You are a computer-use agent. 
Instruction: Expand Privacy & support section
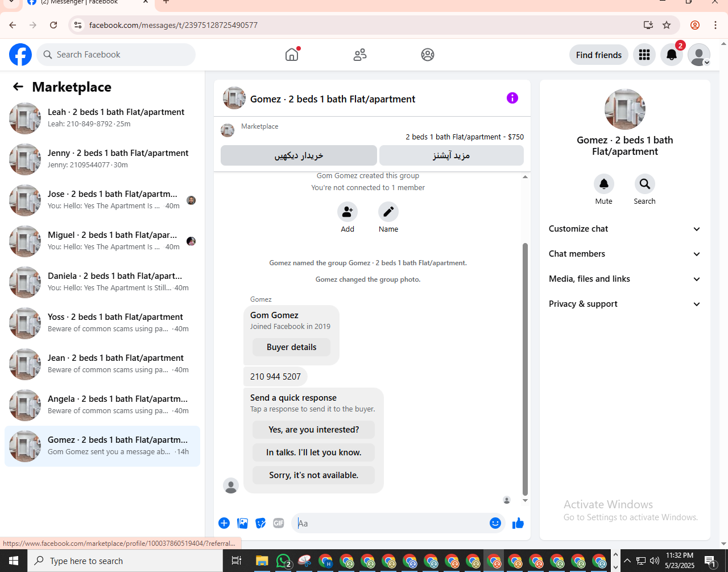click(625, 304)
